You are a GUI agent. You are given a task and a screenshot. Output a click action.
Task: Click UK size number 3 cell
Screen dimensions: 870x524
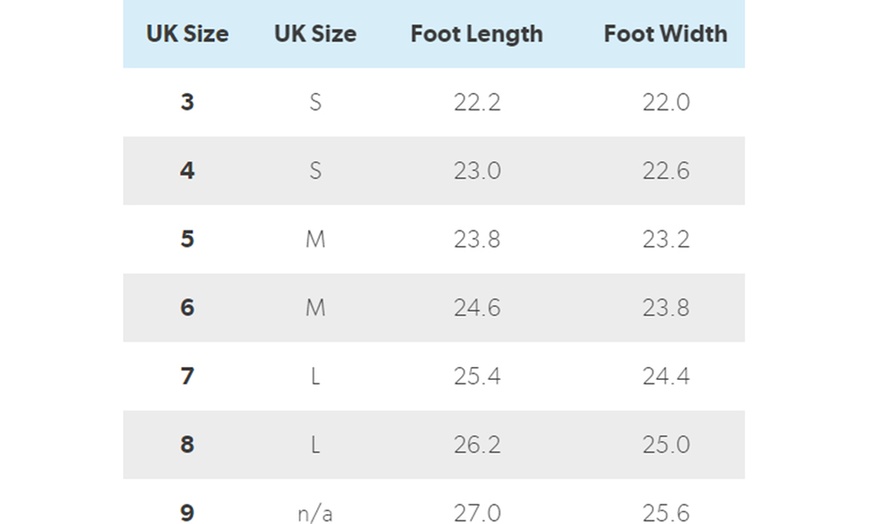click(187, 102)
